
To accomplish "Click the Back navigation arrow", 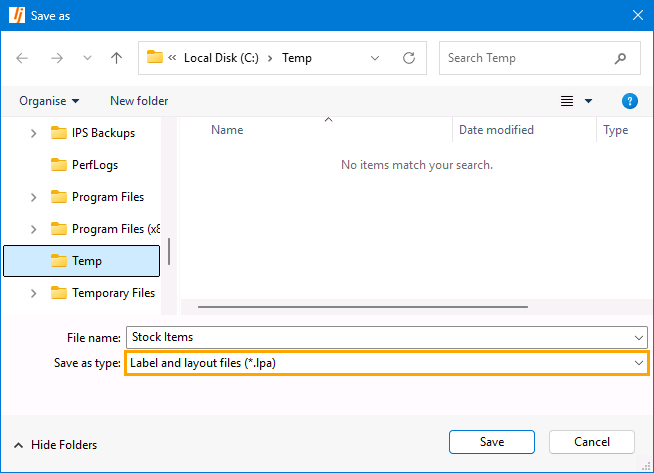I will (22, 58).
